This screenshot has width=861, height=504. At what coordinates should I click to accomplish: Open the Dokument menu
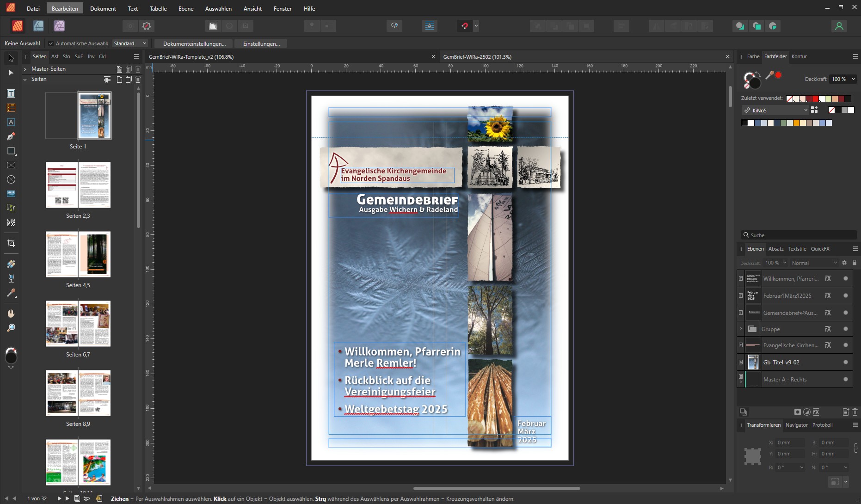[103, 8]
